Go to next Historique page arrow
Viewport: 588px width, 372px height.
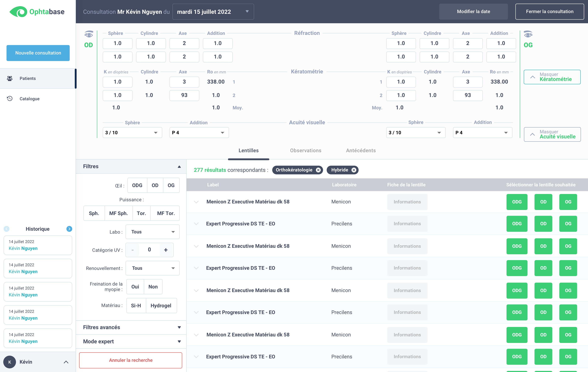point(69,229)
